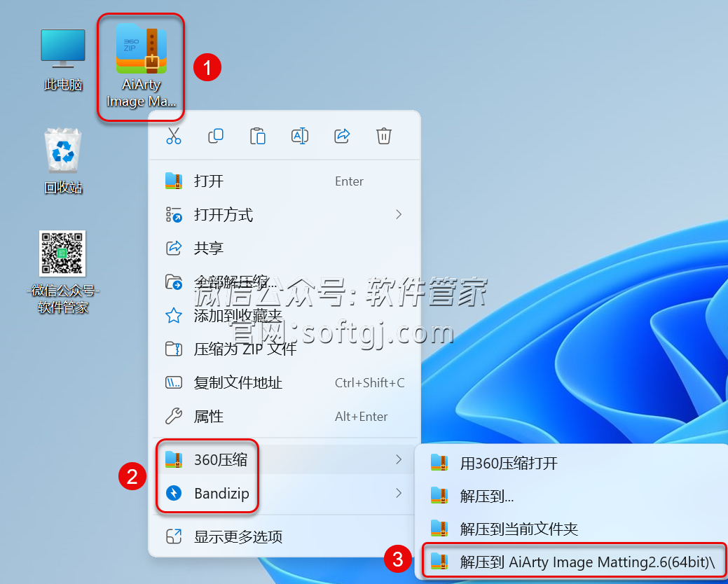728x584 pixels.
Task: Expand arrow beside Bandizip
Action: [399, 493]
